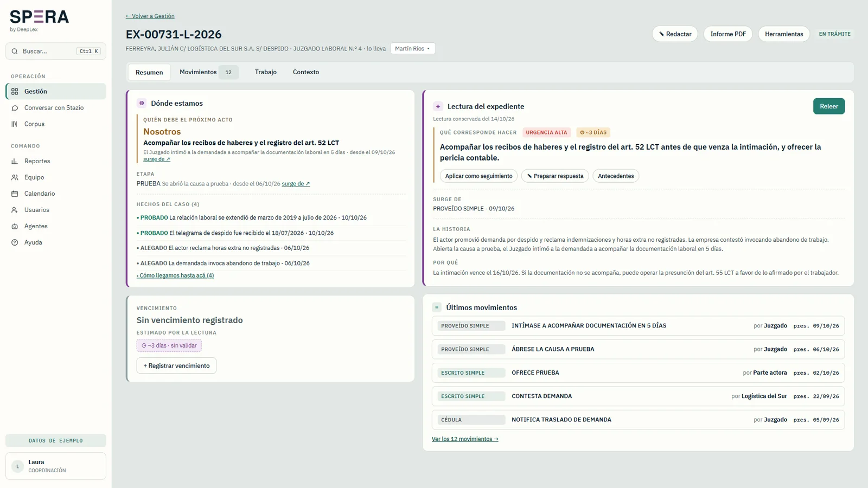Open Ayuda in the sidebar
Screen dimensions: 868x488
click(x=56, y=242)
